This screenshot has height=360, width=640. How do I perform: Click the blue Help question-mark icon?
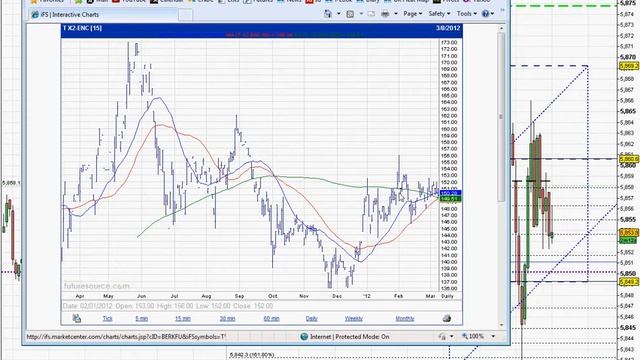[x=485, y=14]
